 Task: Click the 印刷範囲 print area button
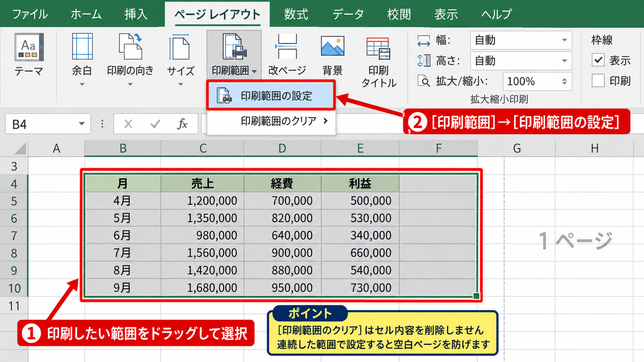pyautogui.click(x=234, y=54)
